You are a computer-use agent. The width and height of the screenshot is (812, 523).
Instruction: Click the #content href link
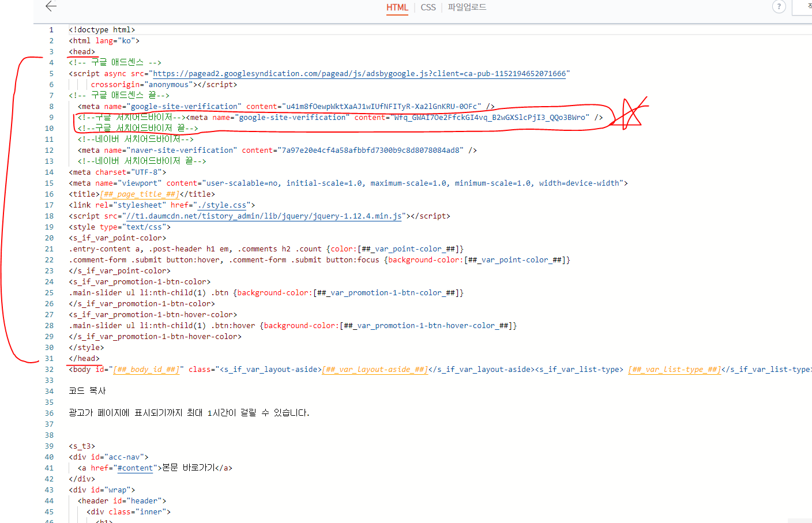pos(135,468)
